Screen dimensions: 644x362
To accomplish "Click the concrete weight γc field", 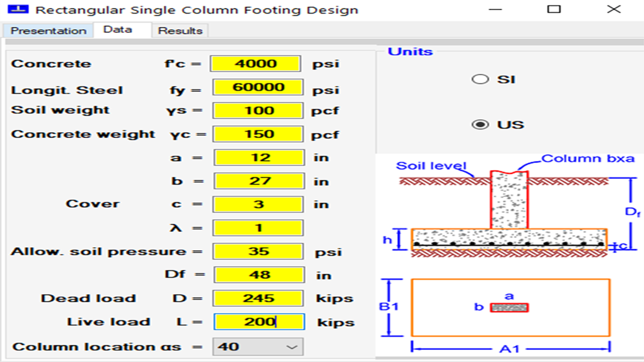I will (x=258, y=134).
